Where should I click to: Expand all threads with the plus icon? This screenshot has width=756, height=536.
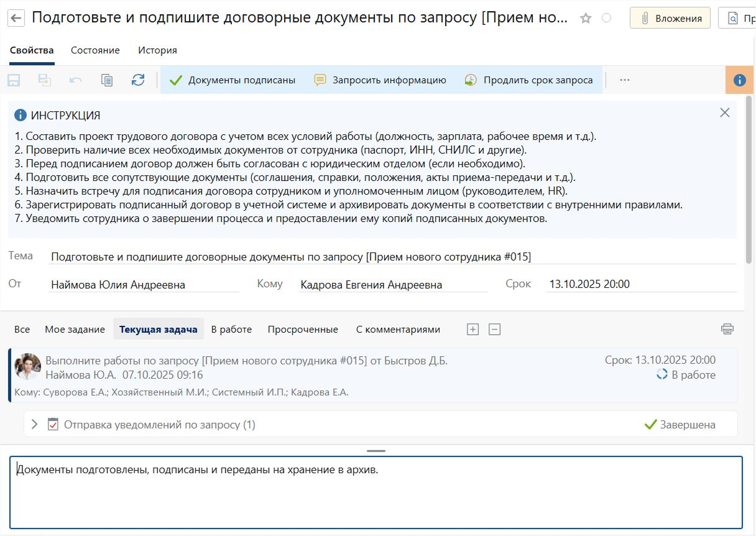[472, 330]
